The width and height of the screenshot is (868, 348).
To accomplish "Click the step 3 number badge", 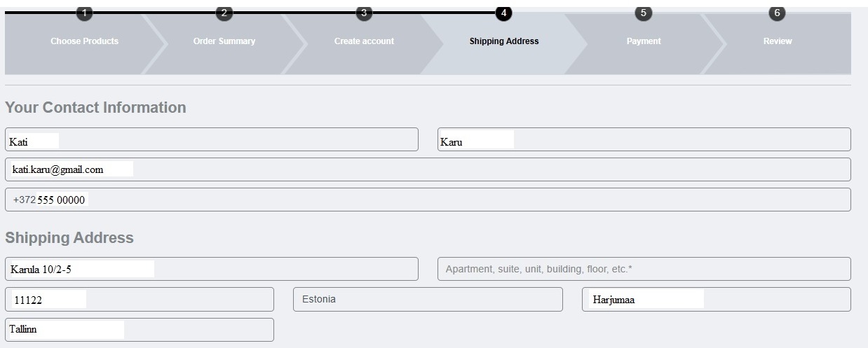I will click(x=363, y=13).
